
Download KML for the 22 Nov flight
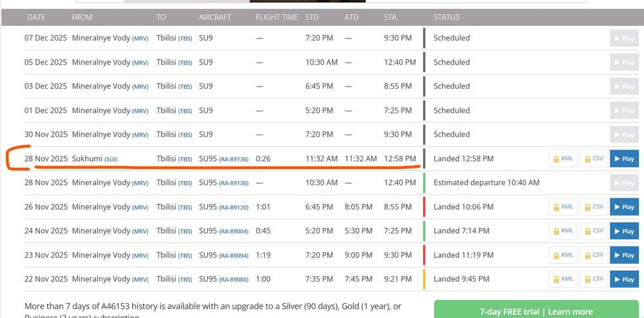[563, 279]
